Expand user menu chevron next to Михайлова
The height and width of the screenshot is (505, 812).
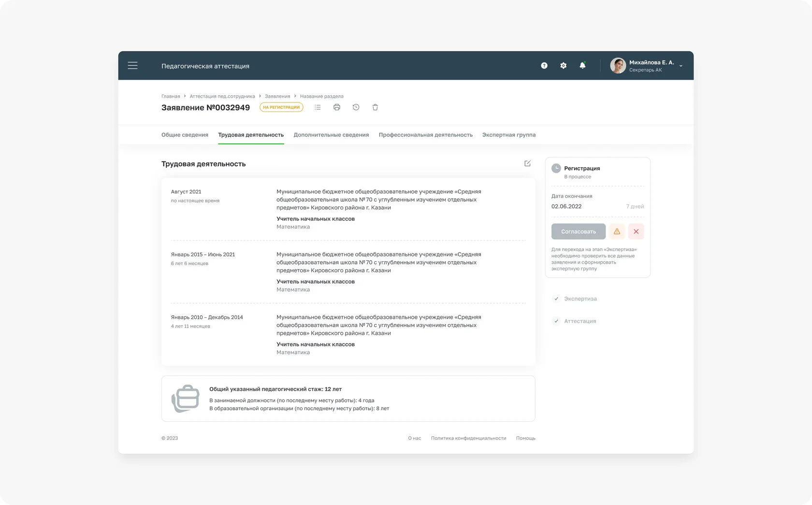click(681, 66)
